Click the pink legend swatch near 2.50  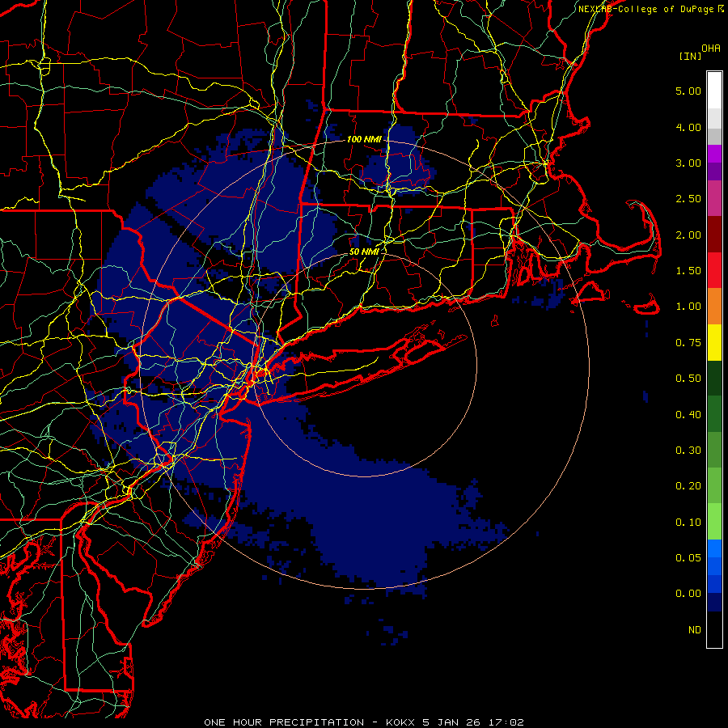(x=714, y=199)
